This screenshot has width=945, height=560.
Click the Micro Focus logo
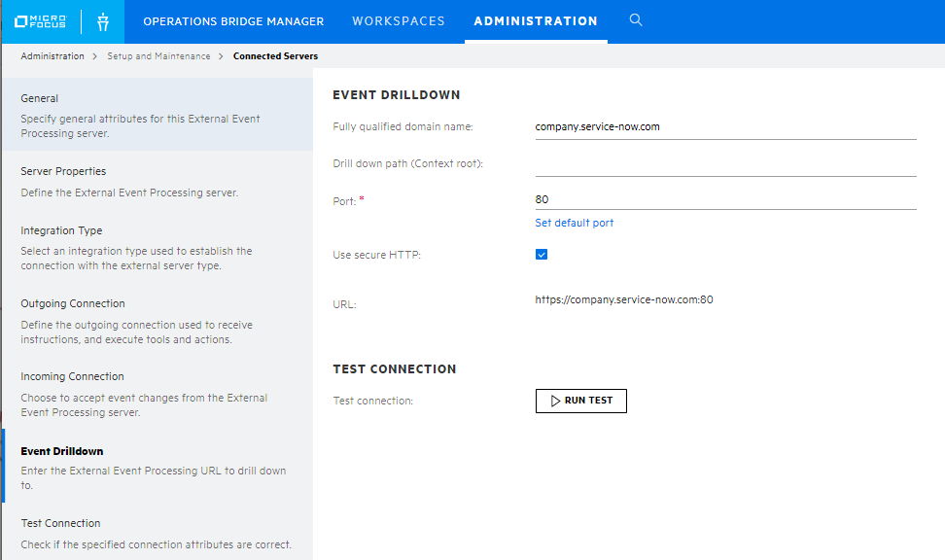[40, 21]
